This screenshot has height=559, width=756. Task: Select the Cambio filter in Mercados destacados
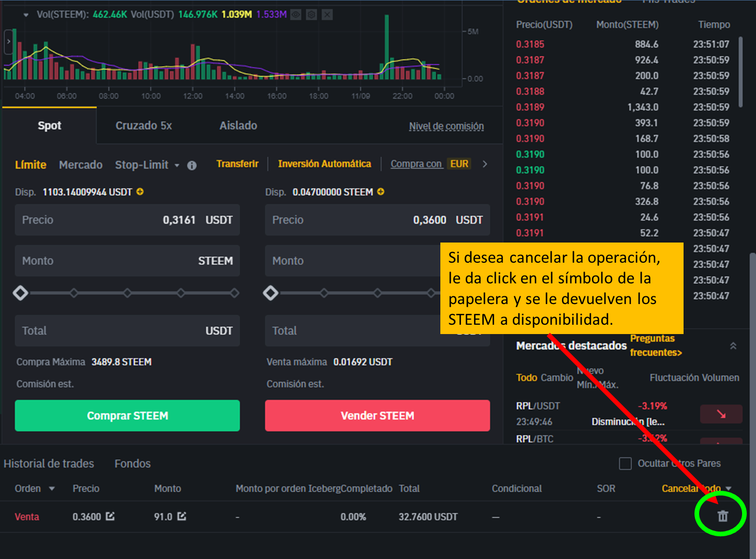tap(557, 377)
